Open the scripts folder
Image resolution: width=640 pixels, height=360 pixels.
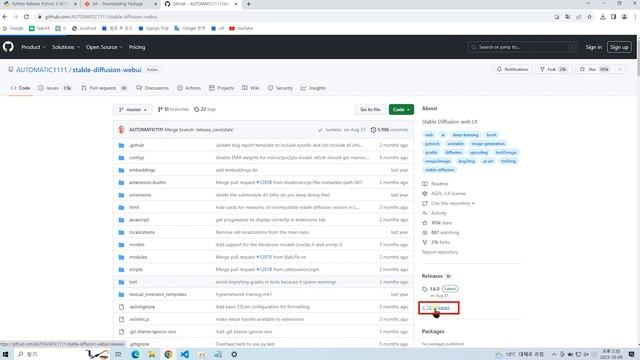[x=136, y=270]
